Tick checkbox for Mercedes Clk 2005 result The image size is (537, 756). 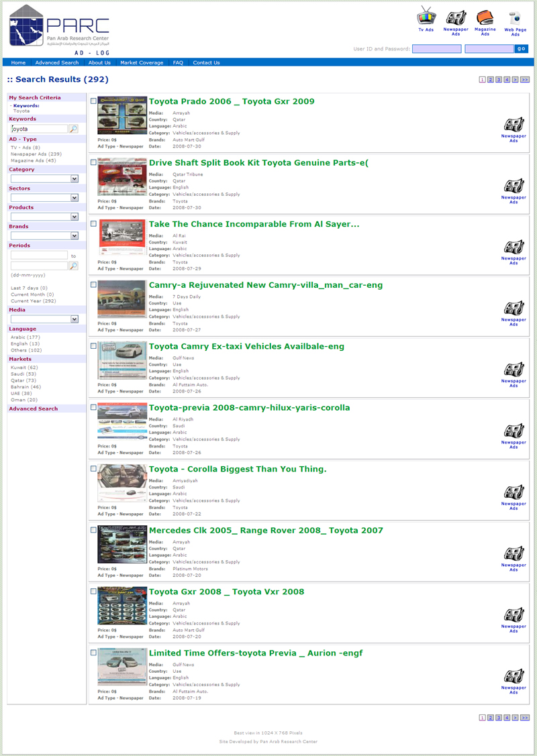[x=93, y=530]
